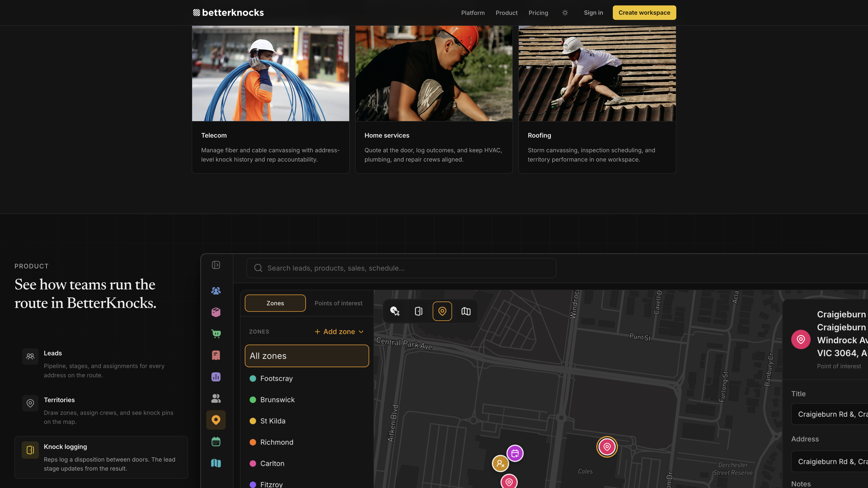Collapse the app sidebar panel icon
868x488 pixels.
[216, 265]
